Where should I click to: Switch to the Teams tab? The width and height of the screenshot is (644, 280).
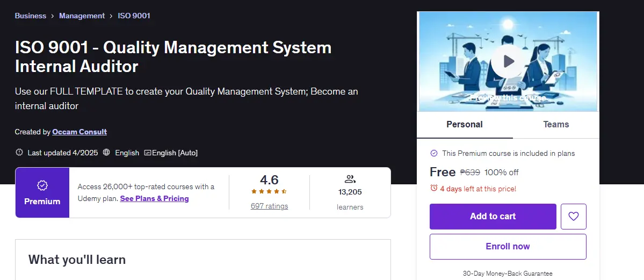pos(556,125)
